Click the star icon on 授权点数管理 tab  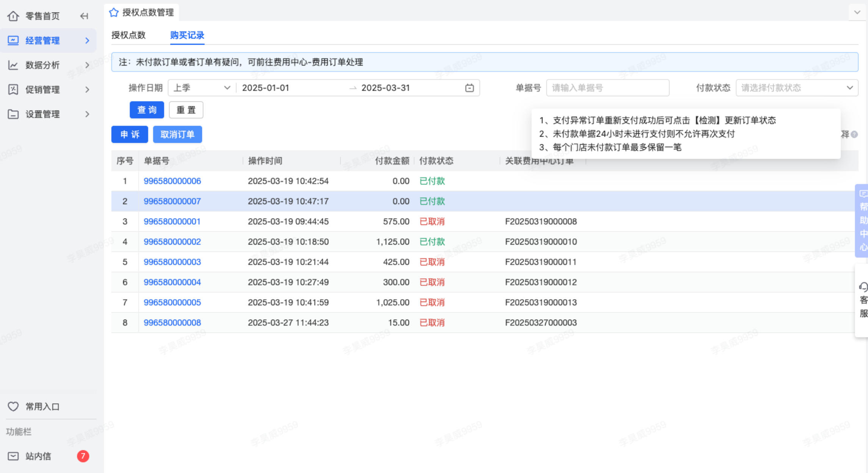pos(114,12)
